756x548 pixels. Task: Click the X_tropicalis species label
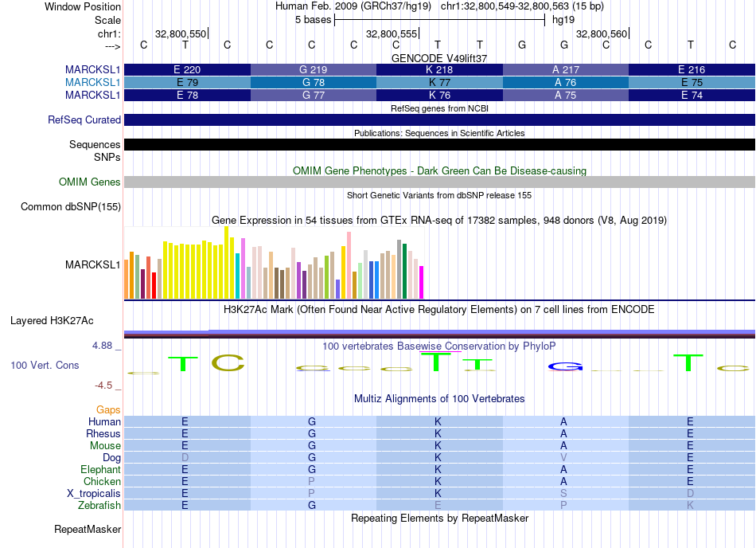tap(94, 494)
